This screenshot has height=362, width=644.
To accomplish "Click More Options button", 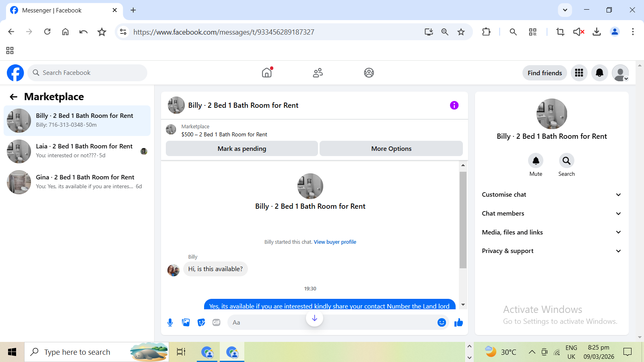I will pos(391,148).
